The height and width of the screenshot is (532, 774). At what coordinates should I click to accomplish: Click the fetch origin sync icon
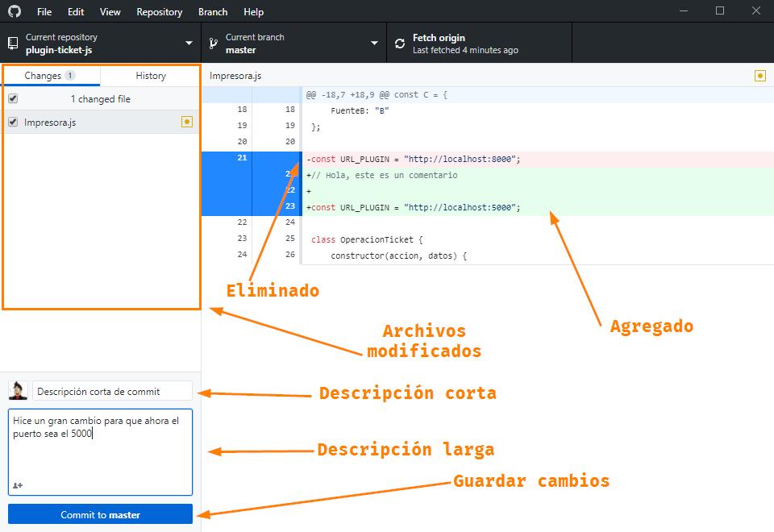400,44
